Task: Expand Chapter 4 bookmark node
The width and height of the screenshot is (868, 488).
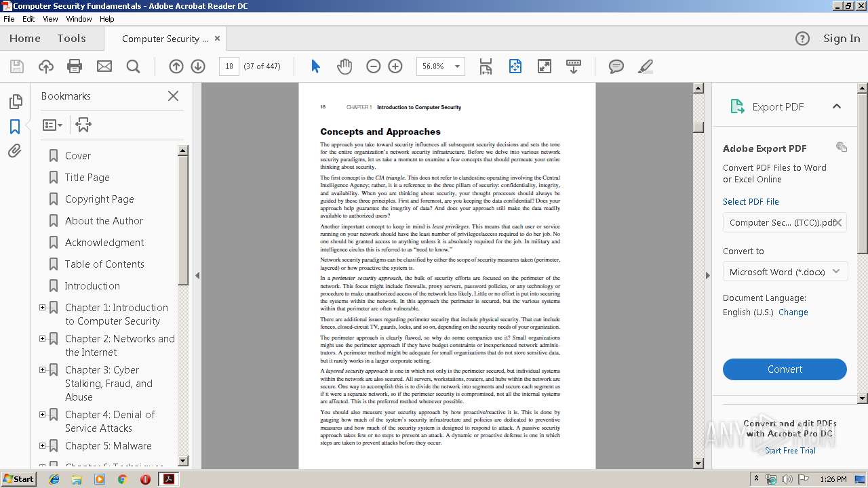Action: (42, 415)
